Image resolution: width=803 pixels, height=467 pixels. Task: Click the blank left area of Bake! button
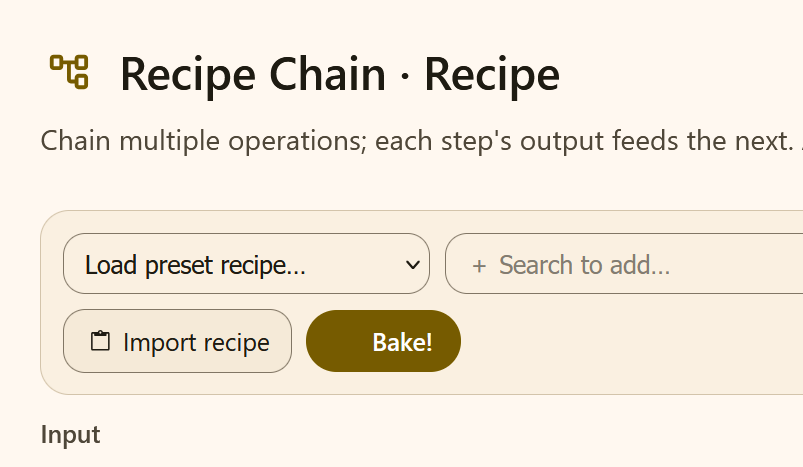338,341
